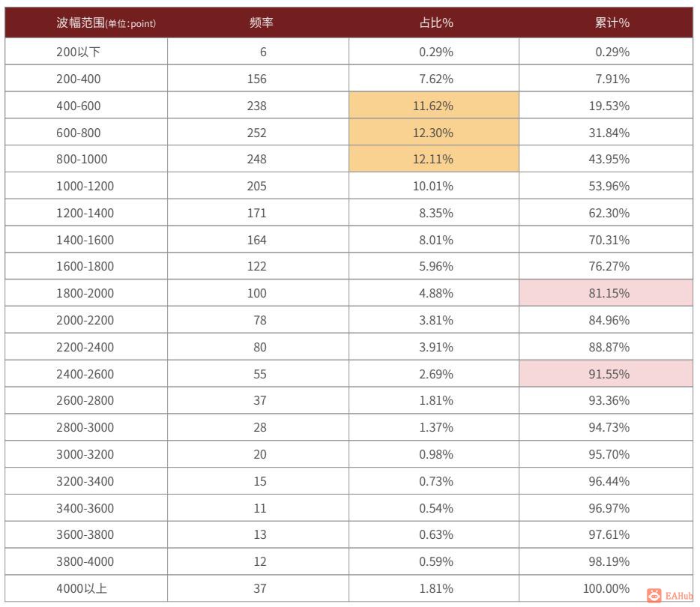700x607 pixels.
Task: Click frequency value 156
Action: coord(256,79)
